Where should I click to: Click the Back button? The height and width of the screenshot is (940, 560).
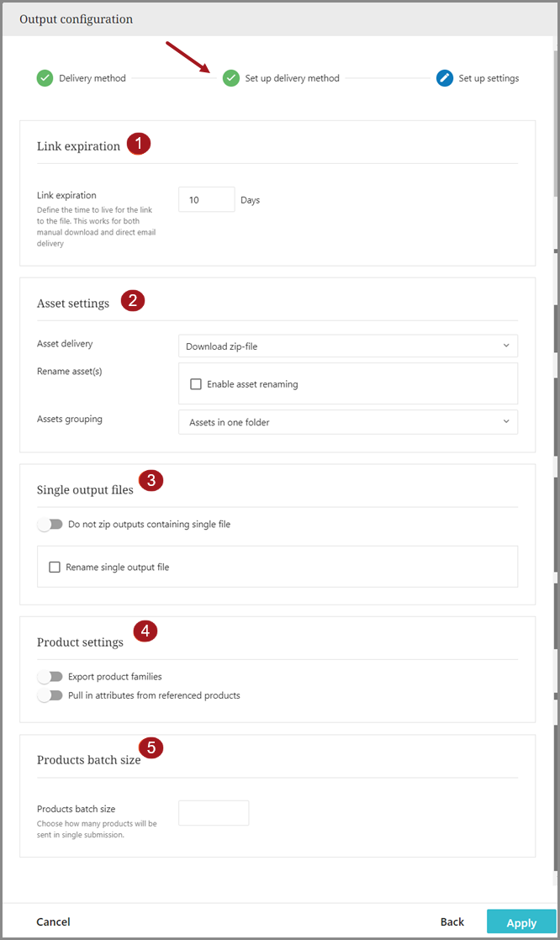452,922
